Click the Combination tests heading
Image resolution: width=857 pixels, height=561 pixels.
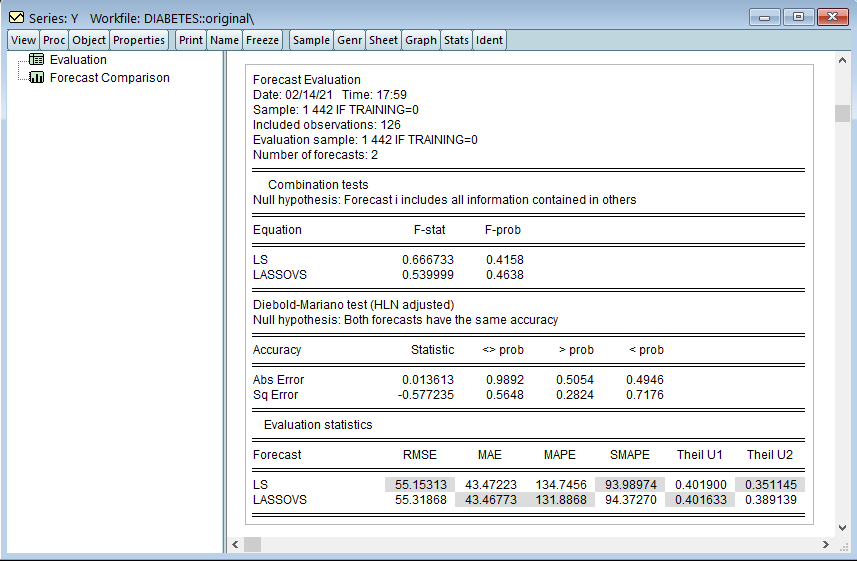click(x=318, y=185)
